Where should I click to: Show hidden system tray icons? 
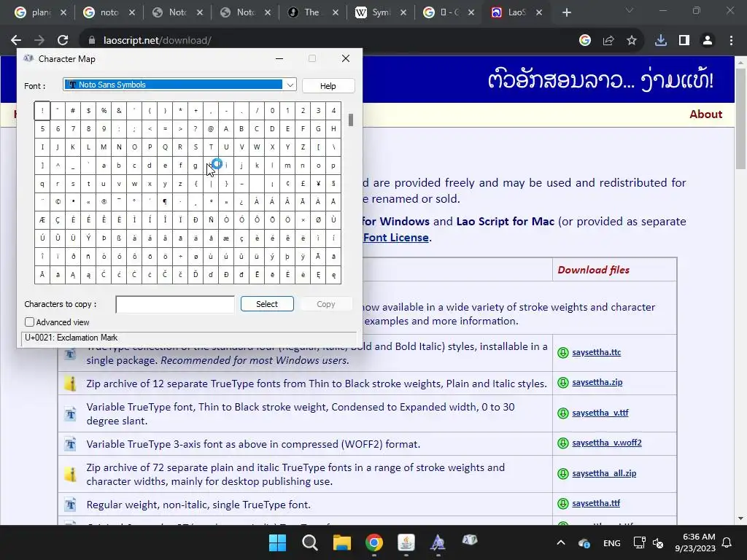(x=561, y=542)
